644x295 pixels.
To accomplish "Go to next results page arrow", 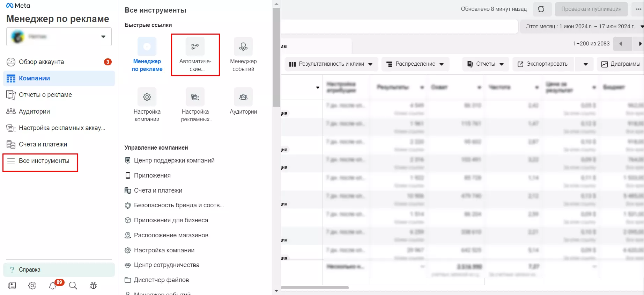I will (639, 44).
